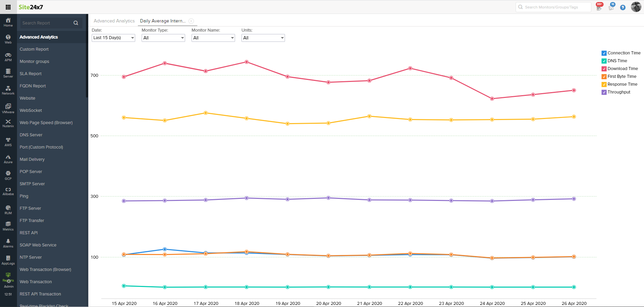The width and height of the screenshot is (644, 307).
Task: Click the Alarms bell icon in sidebar
Action: pos(8,241)
